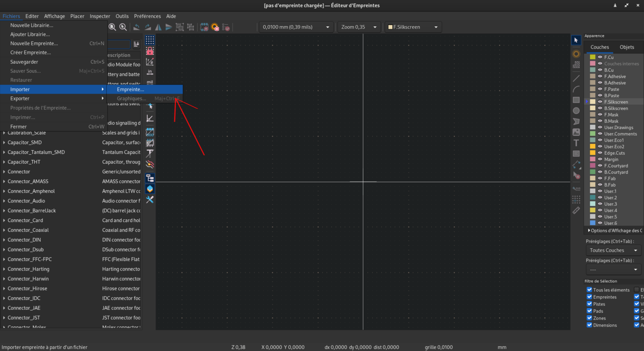This screenshot has height=351, width=644.
Task: Open the Zoom 0,35 dropdown
Action: pos(359,27)
